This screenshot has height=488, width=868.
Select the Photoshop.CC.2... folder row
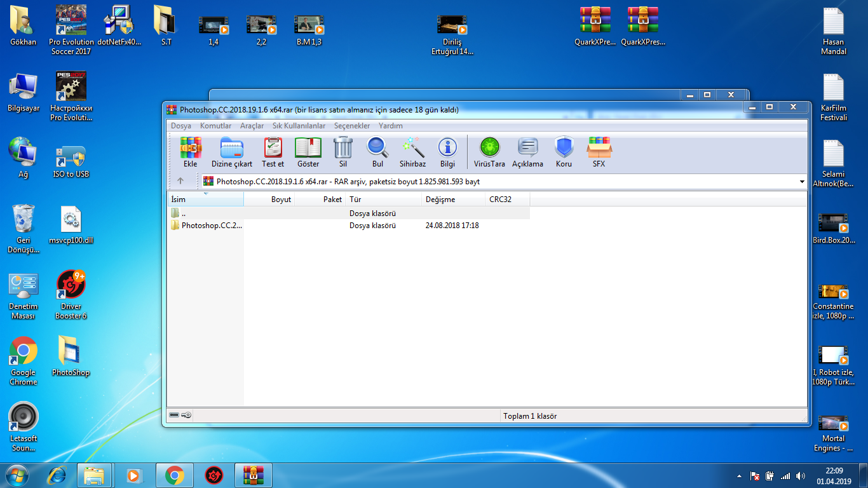348,226
